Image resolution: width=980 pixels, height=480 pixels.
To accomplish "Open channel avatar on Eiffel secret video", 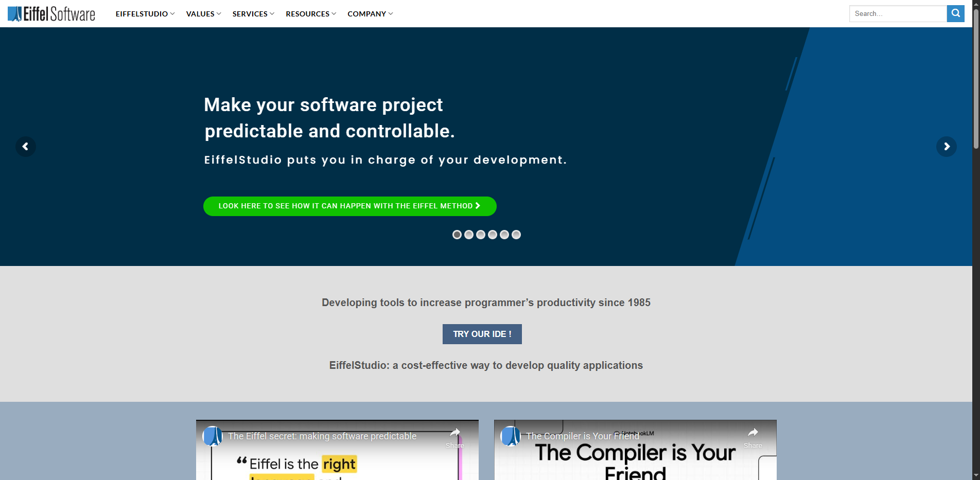I will pos(213,436).
